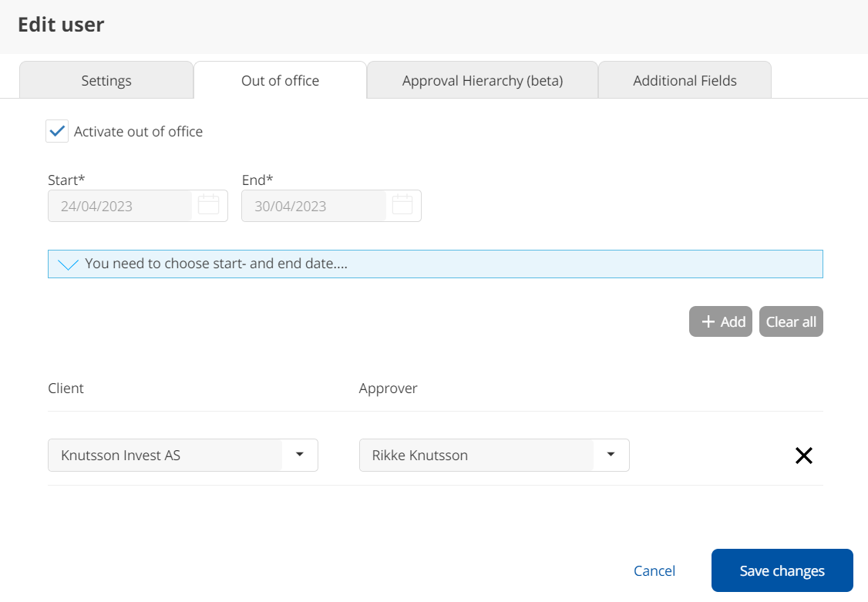The height and width of the screenshot is (602, 868).
Task: Open the Start date calendar picker
Action: (x=209, y=206)
